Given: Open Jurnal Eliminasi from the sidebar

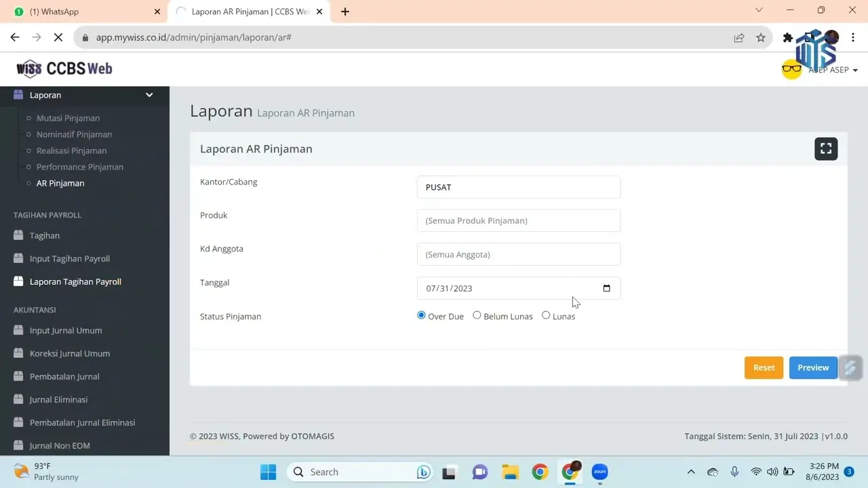Looking at the screenshot, I should [x=58, y=399].
